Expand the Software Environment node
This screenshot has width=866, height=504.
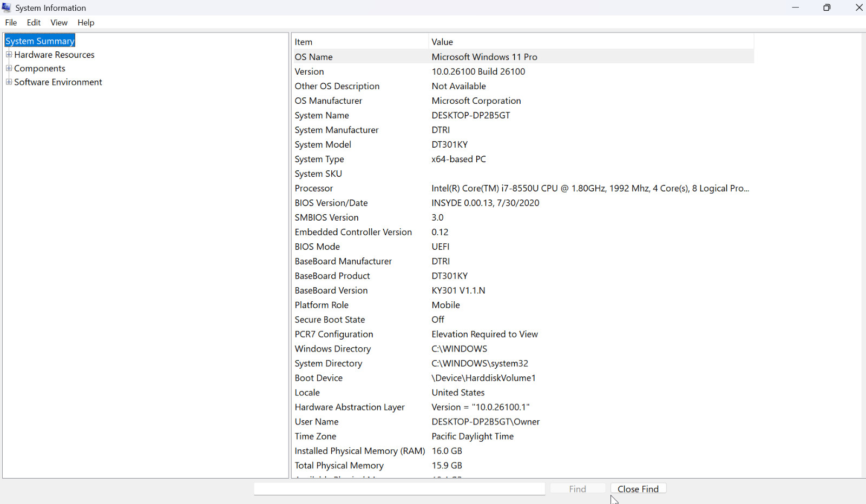coord(9,82)
